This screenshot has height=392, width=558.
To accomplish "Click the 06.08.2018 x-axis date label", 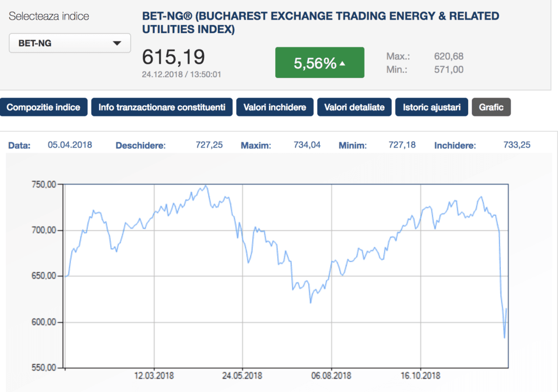I will coord(331,376).
